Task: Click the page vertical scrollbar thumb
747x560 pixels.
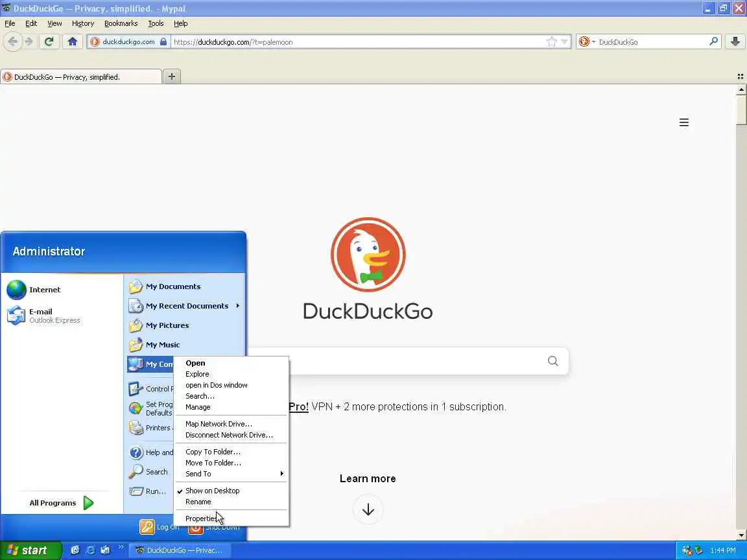Action: [x=741, y=110]
